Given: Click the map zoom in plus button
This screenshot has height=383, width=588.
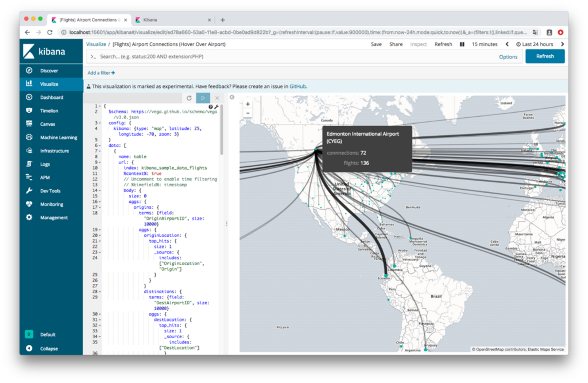Looking at the screenshot, I should pyautogui.click(x=248, y=104).
